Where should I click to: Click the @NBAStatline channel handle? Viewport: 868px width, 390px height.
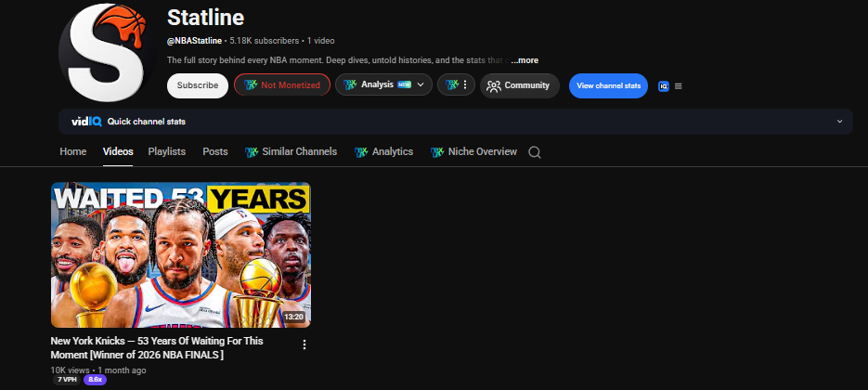194,41
